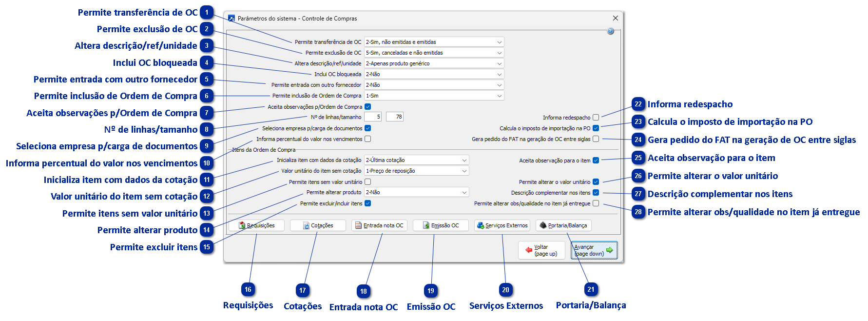This screenshot has width=868, height=321.
Task: Enable Permite alterar obs/qualidade no item já entregue
Action: pyautogui.click(x=596, y=203)
